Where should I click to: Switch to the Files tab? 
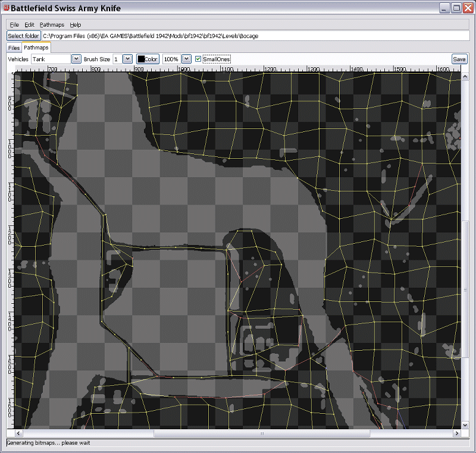coord(14,48)
